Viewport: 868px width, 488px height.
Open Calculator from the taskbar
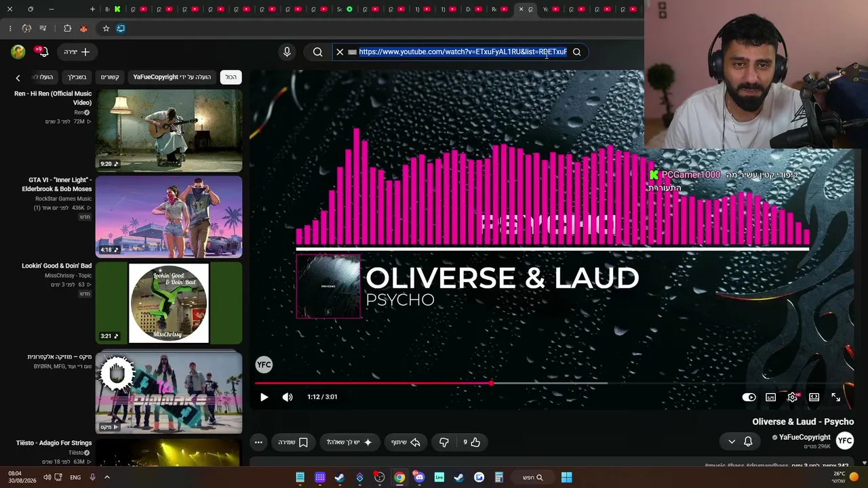(x=498, y=477)
